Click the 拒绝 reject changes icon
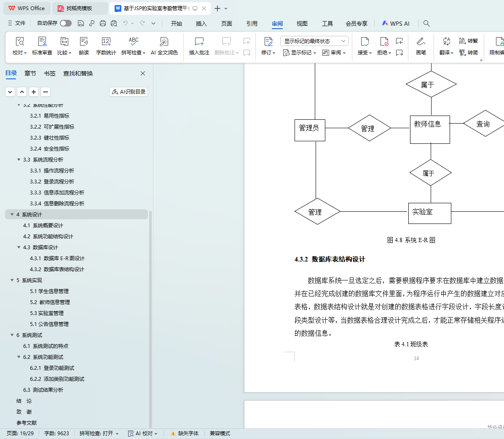The width and height of the screenshot is (504, 439). [384, 42]
